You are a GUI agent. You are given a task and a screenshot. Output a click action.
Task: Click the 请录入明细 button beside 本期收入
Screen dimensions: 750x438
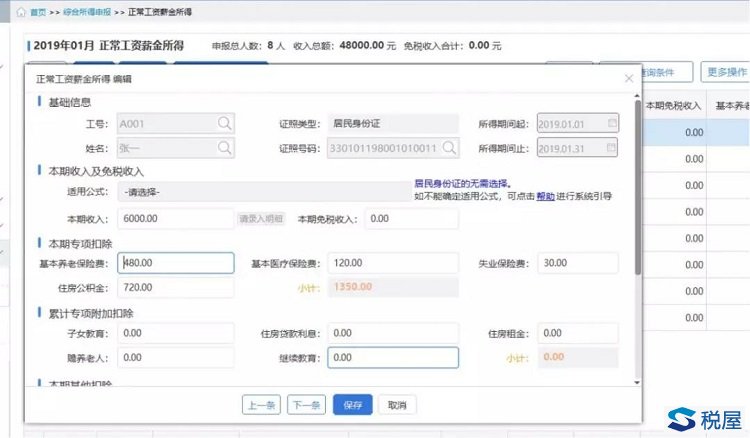click(x=262, y=218)
